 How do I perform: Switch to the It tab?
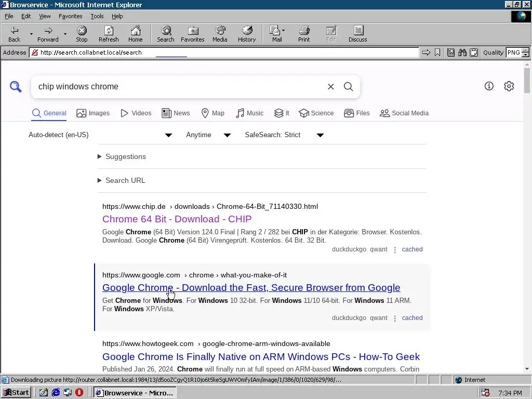point(282,113)
